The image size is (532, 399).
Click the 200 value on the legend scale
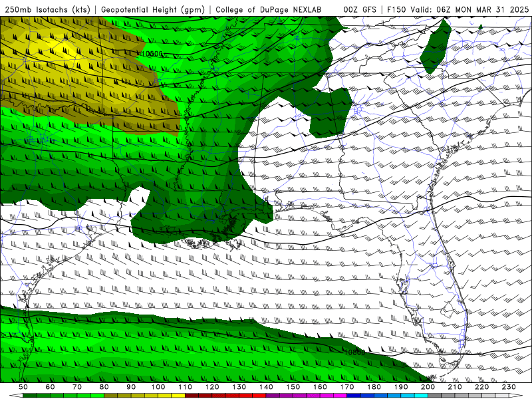click(x=428, y=387)
